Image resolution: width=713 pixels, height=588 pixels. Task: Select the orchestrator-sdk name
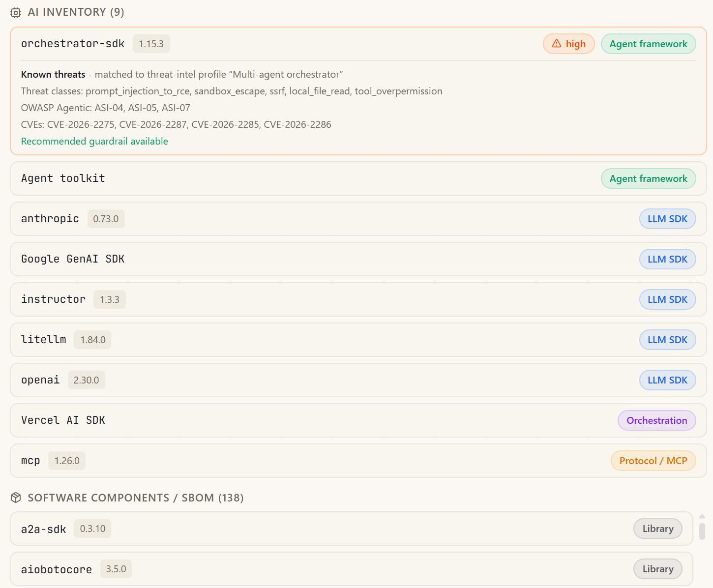[73, 44]
